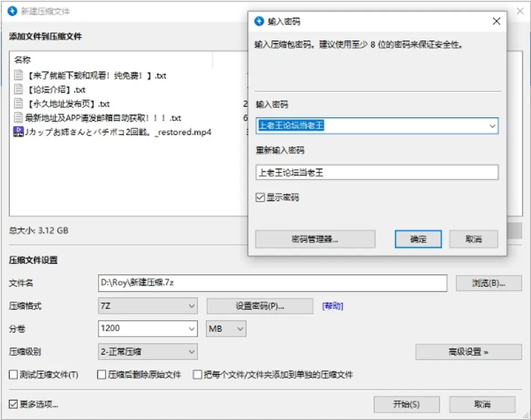The width and height of the screenshot is (531, 420).
Task: Confirm password with 确定 button
Action: [418, 239]
